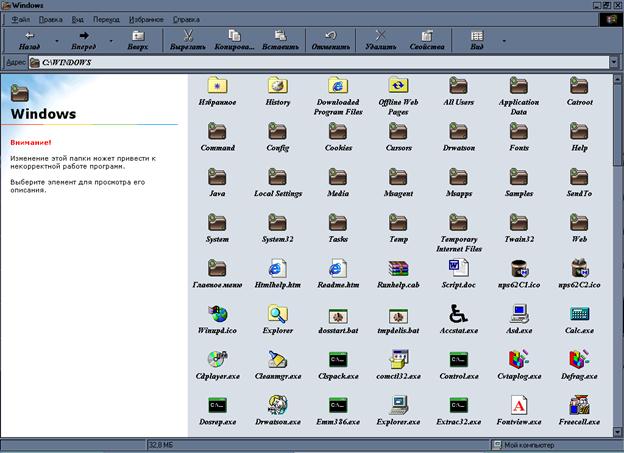
Task: Select the Главное меню folder
Action: point(217,268)
